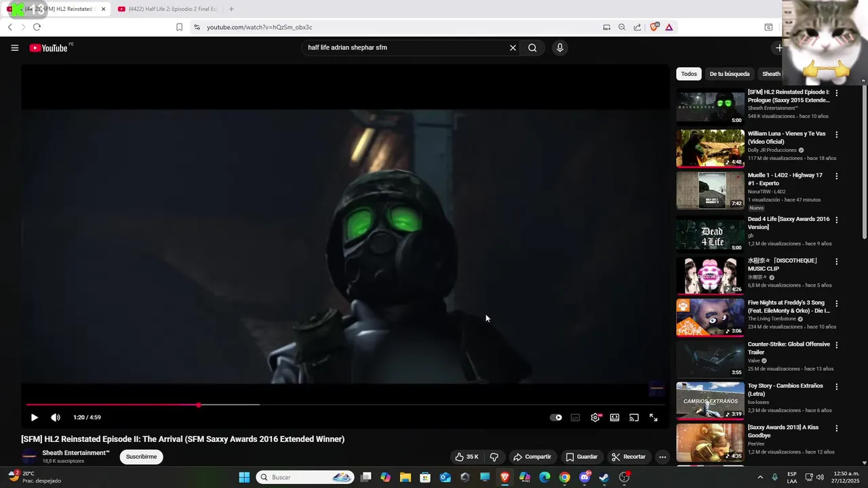Viewport: 868px width, 488px height.
Task: Open HL2 Reinstated Episode I thumbnail
Action: 710,106
